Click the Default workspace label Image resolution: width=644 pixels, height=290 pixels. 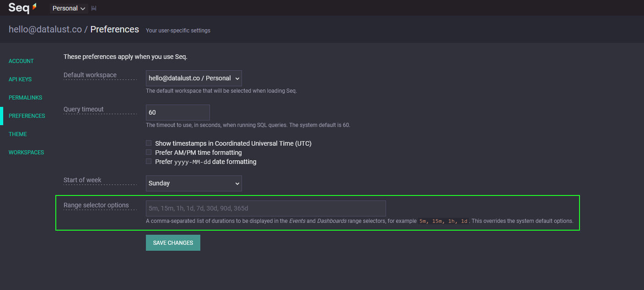coord(90,75)
